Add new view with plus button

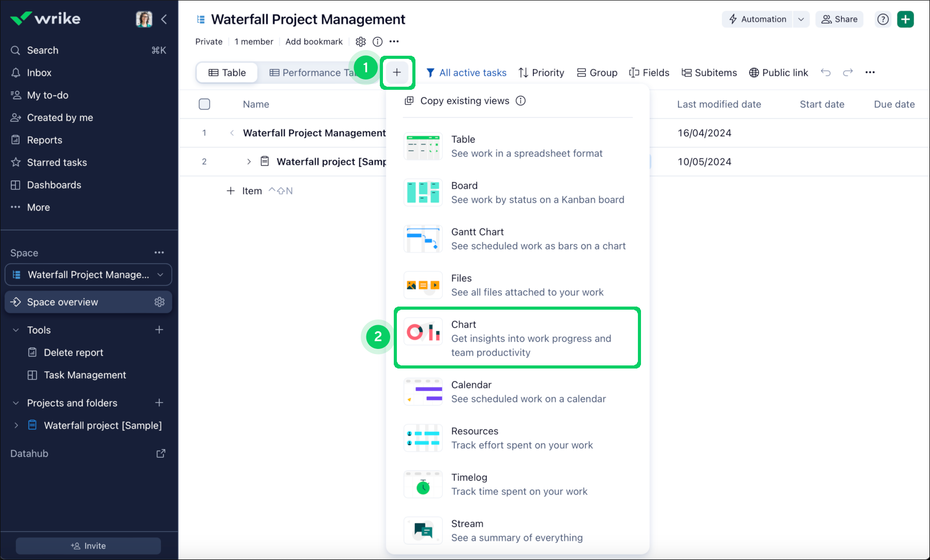tap(397, 73)
